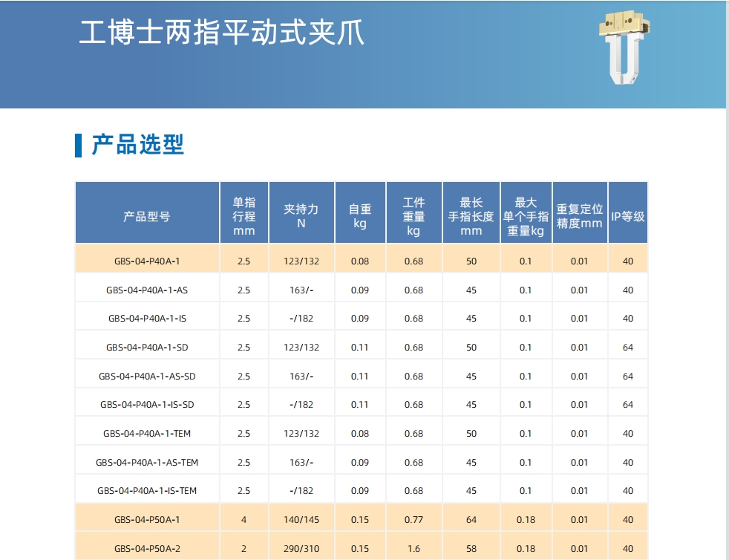Click the blue bar beside 产品选型
729x560 pixels.
tap(78, 146)
